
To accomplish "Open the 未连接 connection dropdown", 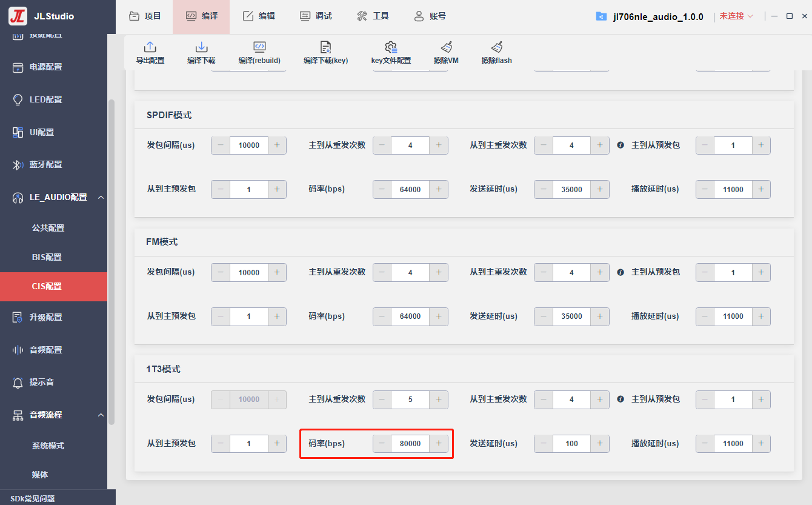I will click(736, 16).
